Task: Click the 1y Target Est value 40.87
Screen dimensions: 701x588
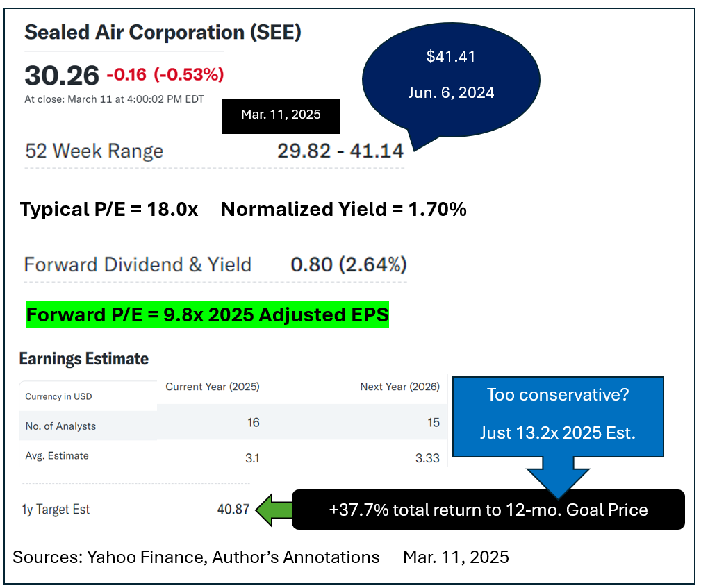Action: pos(233,510)
